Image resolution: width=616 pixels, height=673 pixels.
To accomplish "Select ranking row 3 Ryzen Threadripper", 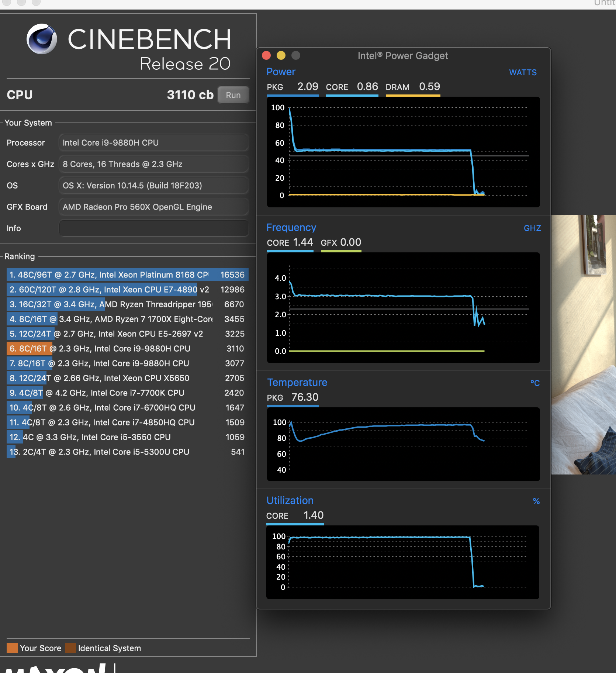I will (127, 304).
